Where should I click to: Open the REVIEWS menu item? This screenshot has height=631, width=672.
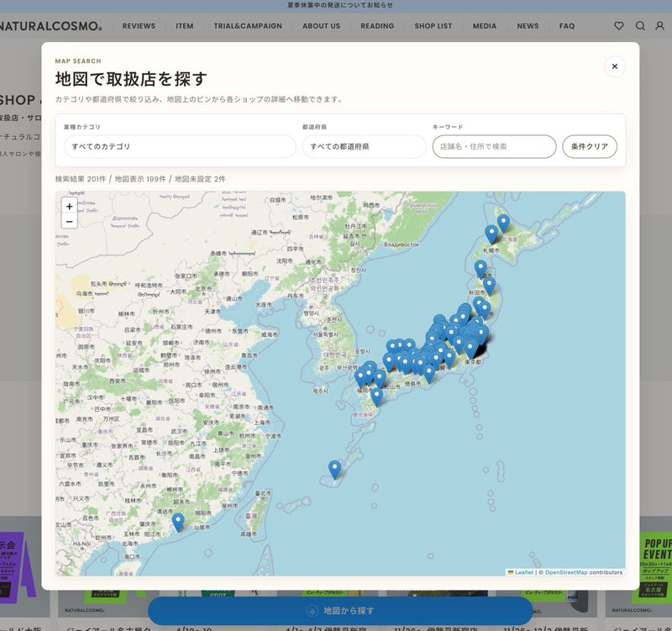click(x=139, y=26)
